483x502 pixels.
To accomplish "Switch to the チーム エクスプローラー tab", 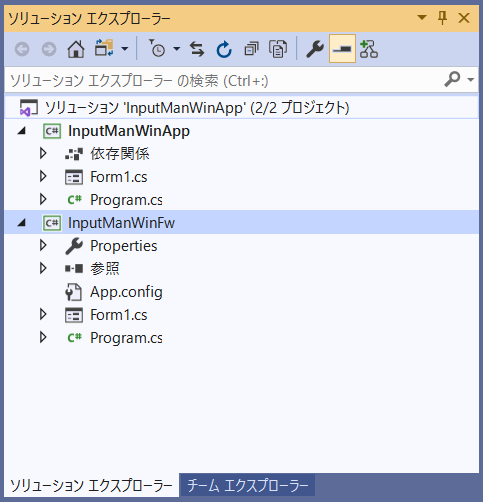I will pos(247,485).
